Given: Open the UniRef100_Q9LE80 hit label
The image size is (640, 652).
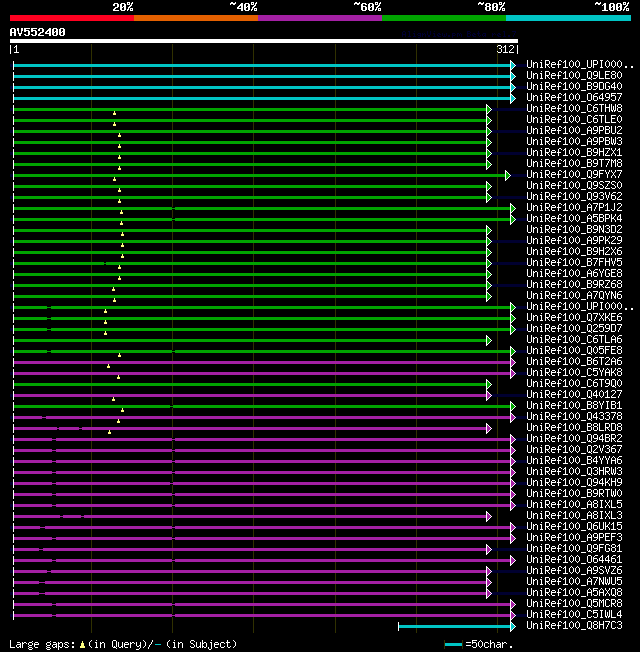Looking at the screenshot, I should (574, 75).
